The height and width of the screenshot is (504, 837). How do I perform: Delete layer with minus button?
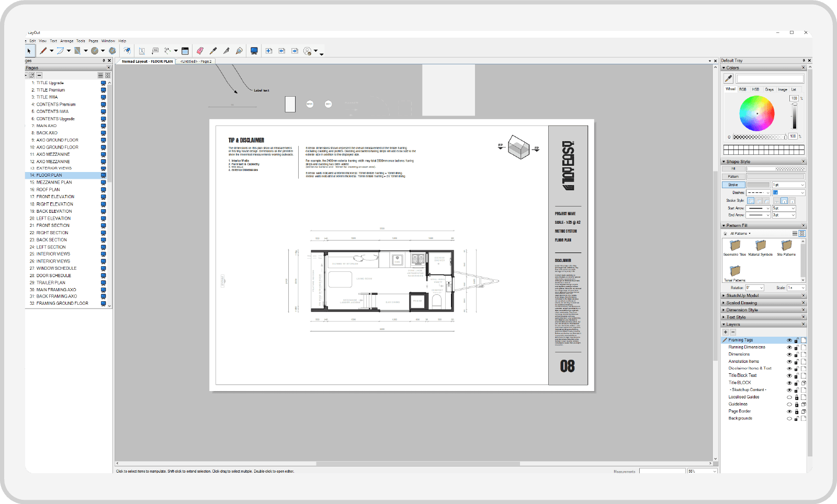pyautogui.click(x=733, y=332)
